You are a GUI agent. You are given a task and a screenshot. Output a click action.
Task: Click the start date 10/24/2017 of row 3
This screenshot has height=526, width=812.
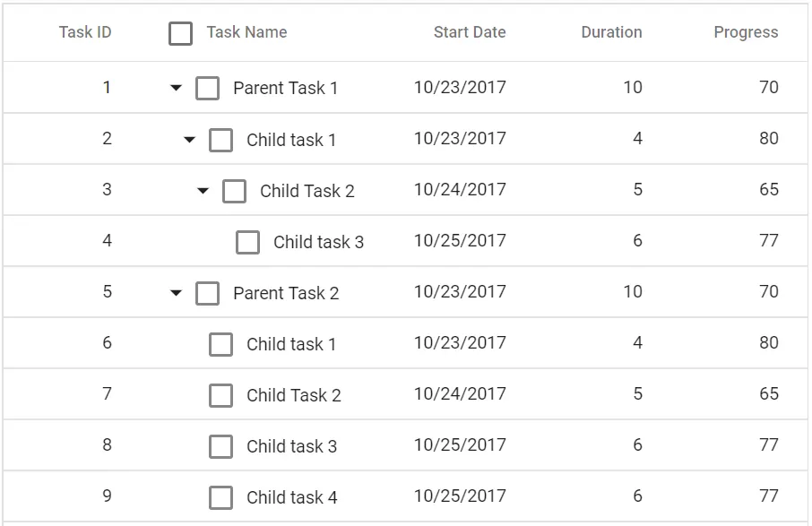(459, 190)
